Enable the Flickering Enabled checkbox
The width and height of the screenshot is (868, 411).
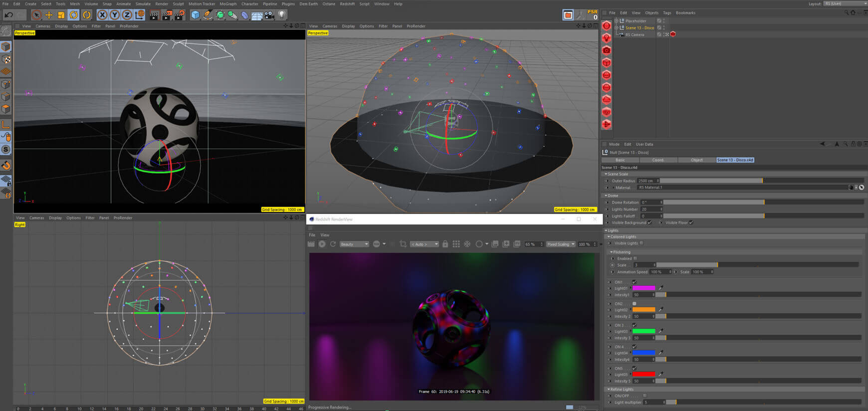[635, 258]
